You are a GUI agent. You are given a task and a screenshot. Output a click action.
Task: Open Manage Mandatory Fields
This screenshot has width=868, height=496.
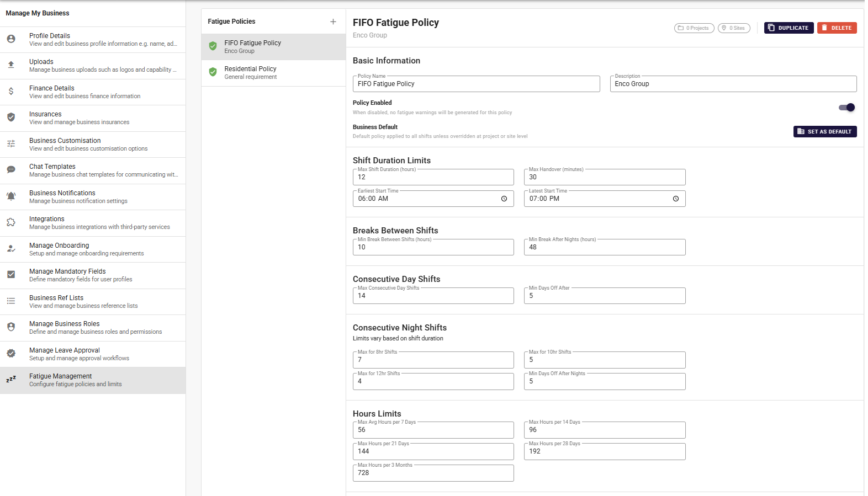(x=93, y=275)
